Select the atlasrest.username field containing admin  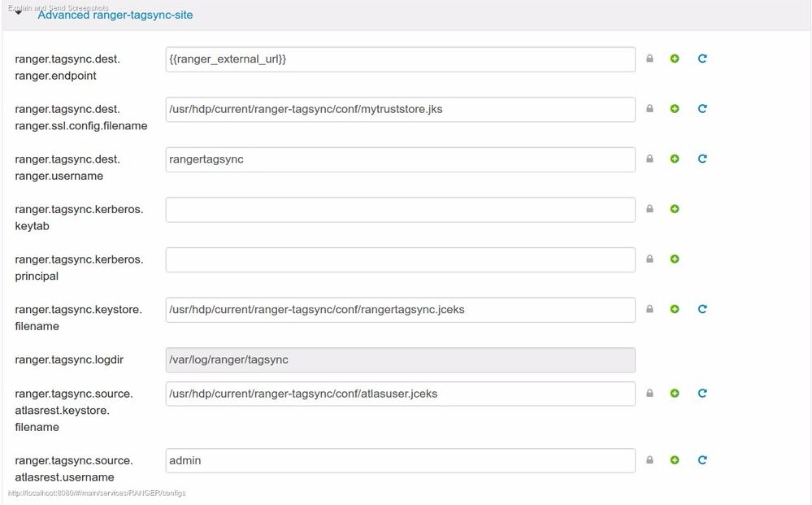click(x=400, y=460)
